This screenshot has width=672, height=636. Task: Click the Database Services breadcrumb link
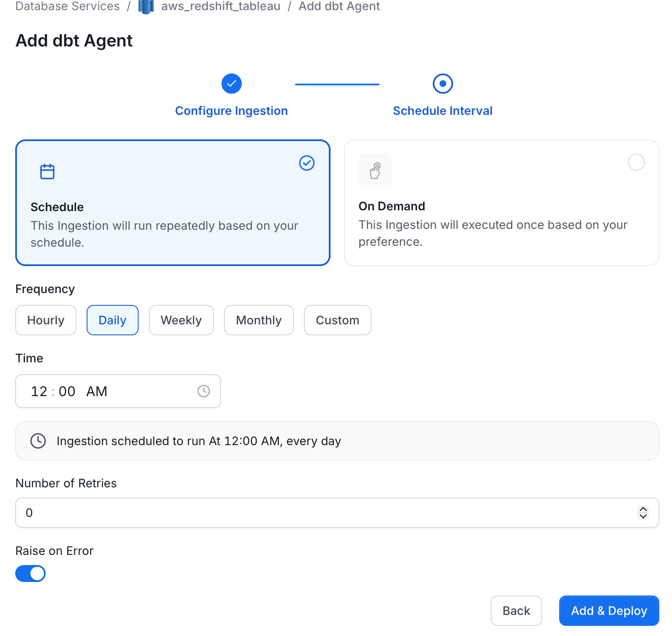pos(68,6)
